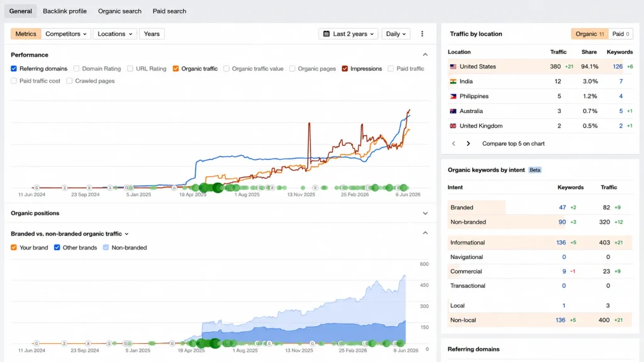644x362 pixels.
Task: Click the United Kingdom flag icon
Action: (453, 126)
